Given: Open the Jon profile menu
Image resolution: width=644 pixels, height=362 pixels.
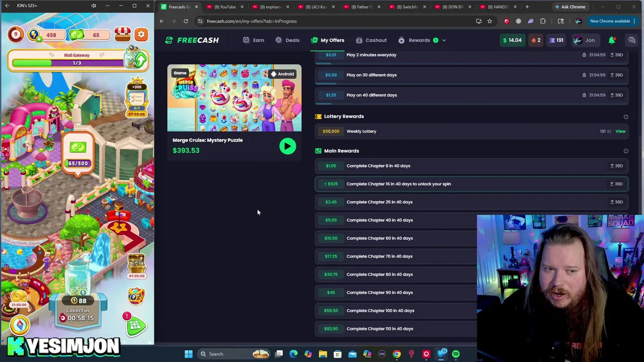Looking at the screenshot, I should (585, 40).
